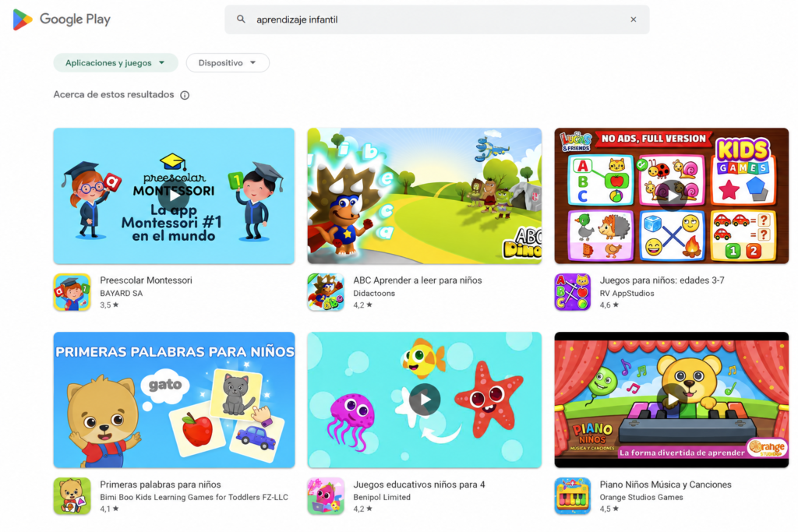Play the Preescolar Montessori preview video
798x532 pixels.
(174, 196)
